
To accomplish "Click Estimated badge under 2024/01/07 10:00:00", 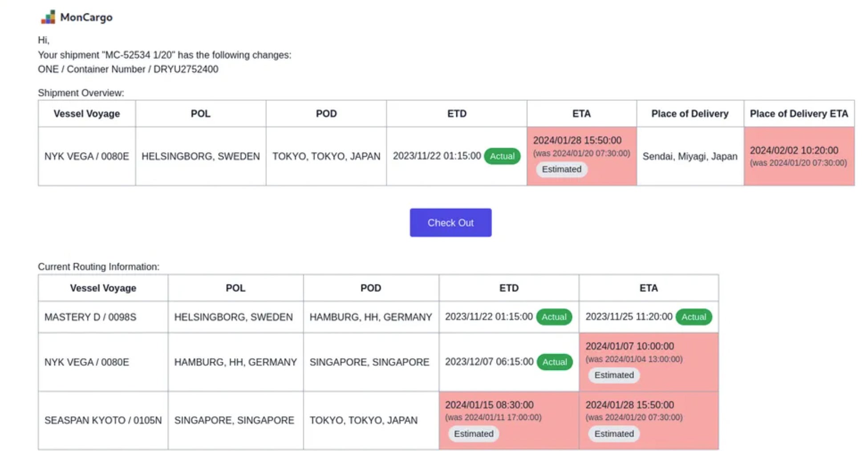I will tap(613, 375).
